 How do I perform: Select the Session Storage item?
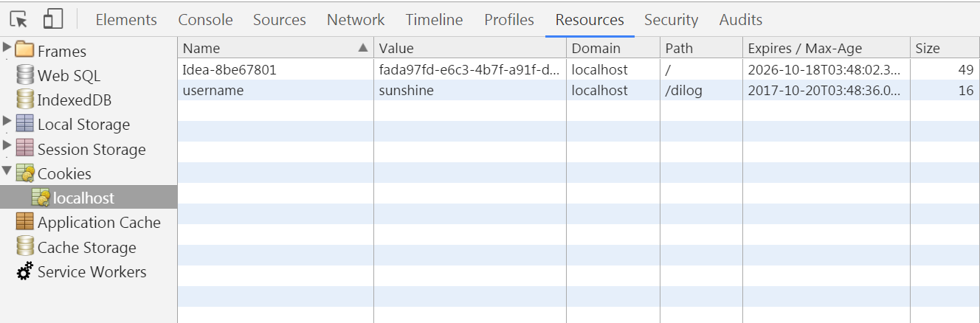coord(92,149)
